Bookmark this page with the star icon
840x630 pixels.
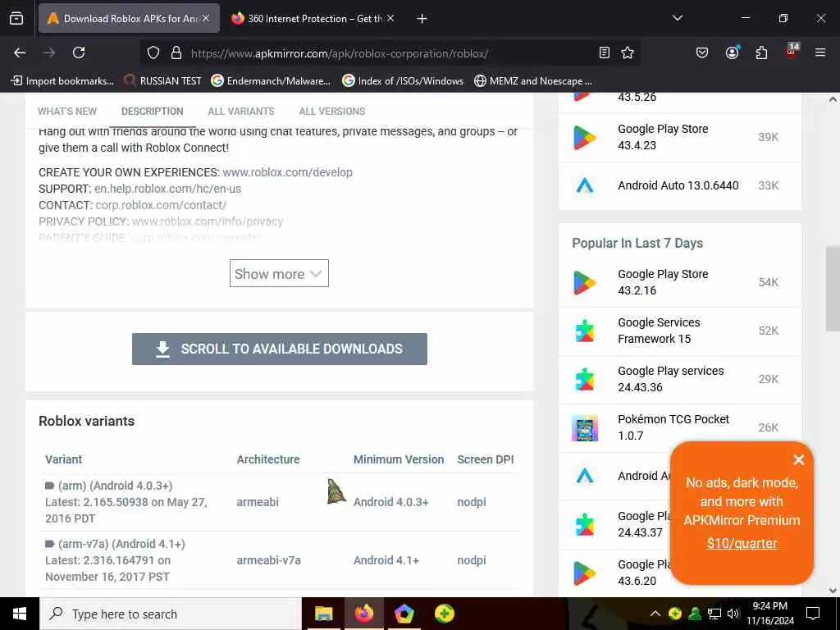point(628,52)
